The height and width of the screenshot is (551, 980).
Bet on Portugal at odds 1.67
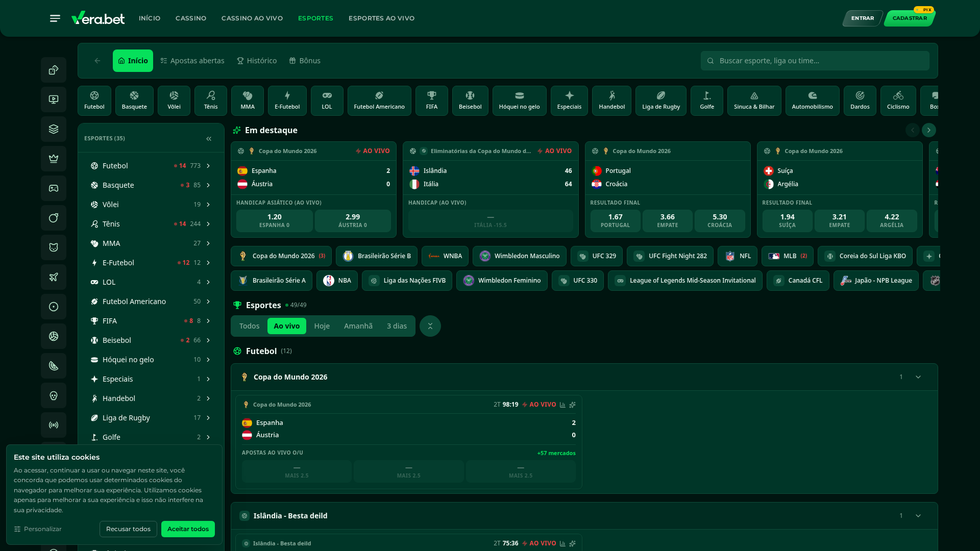point(615,221)
